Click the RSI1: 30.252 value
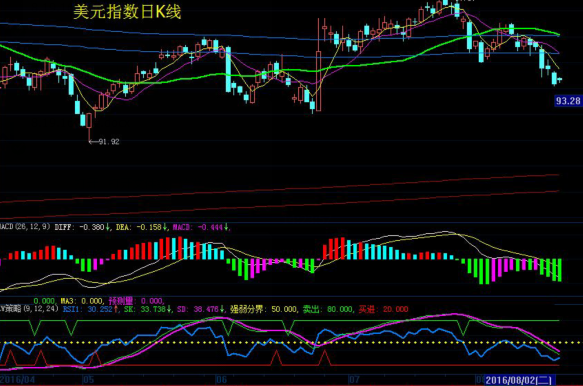 click(x=90, y=309)
